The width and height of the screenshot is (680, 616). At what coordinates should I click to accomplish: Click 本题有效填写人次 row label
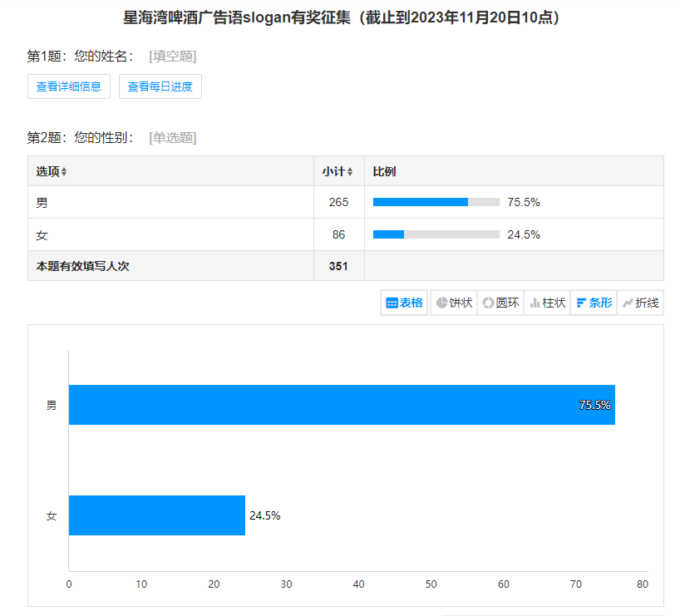(82, 266)
